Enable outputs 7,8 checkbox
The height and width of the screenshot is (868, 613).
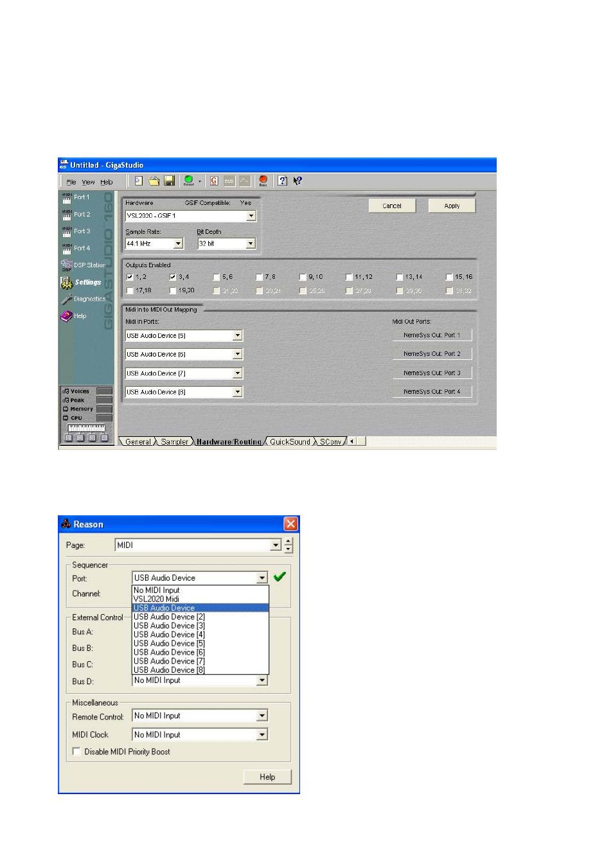(x=259, y=278)
